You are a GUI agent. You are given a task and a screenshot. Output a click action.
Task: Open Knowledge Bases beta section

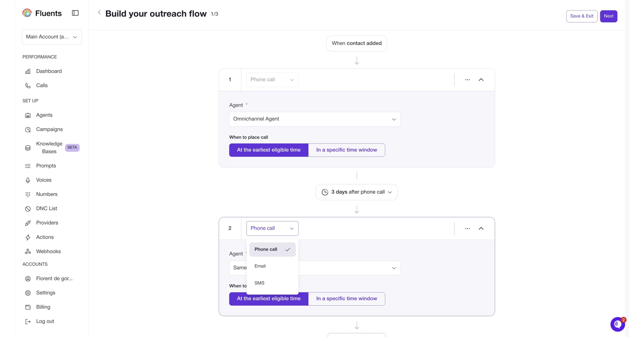pyautogui.click(x=49, y=147)
